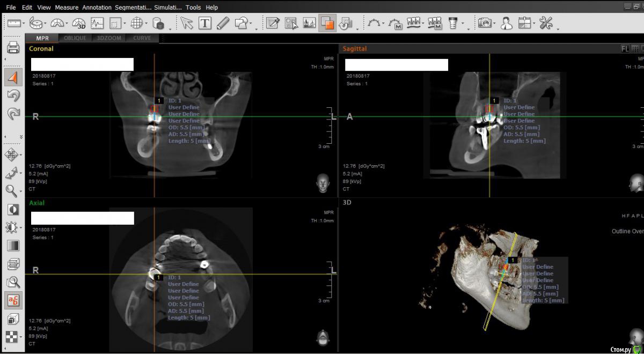Open the profile graph tool
The height and width of the screenshot is (354, 644).
click(97, 23)
